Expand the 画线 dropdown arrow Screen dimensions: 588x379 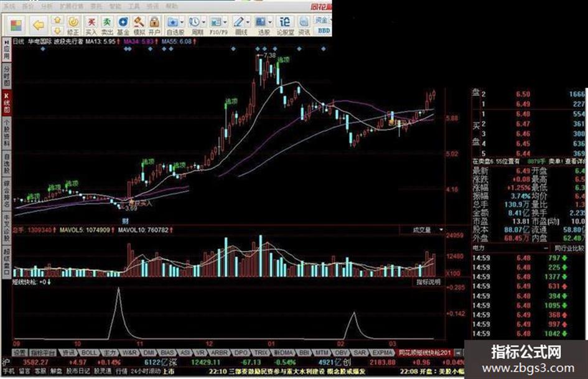point(248,22)
